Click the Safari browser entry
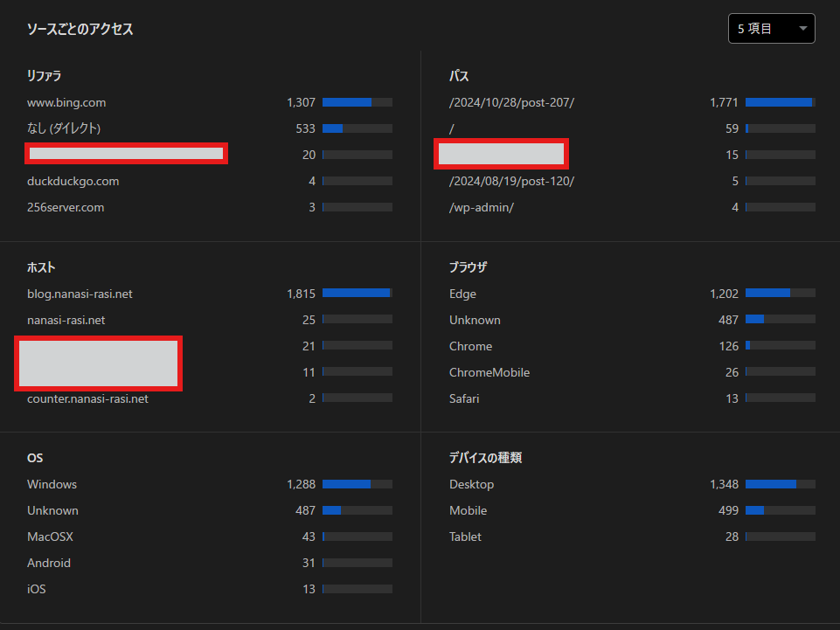Screen dimensions: 840x630 [464, 399]
